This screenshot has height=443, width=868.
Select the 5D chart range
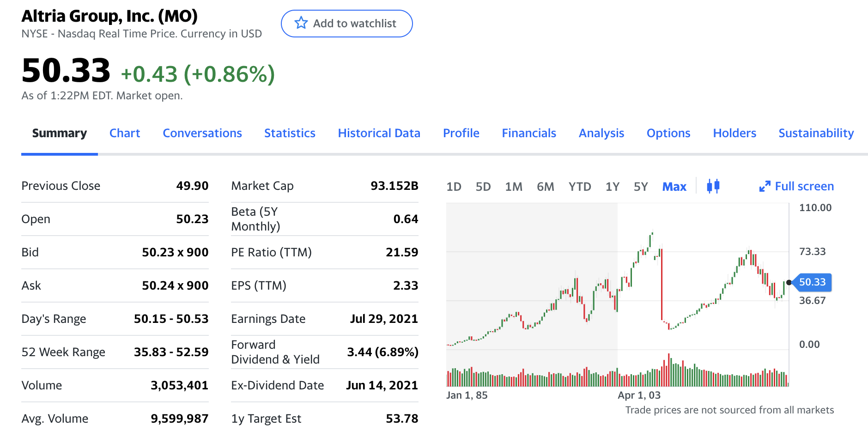(x=483, y=187)
